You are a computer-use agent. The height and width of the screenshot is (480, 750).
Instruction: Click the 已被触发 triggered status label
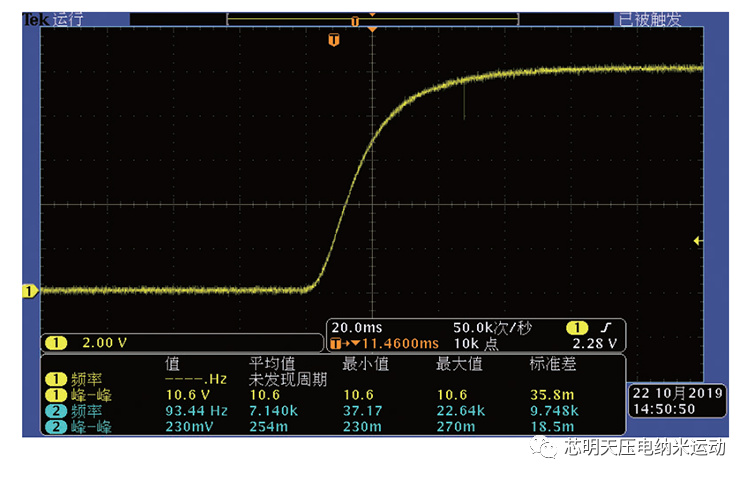650,19
